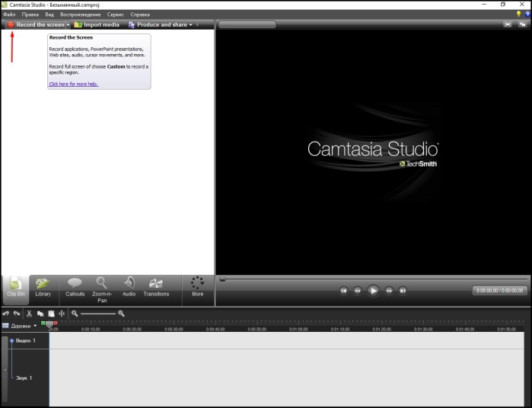Click timeline ruler at 0:01:00;00

point(298,329)
